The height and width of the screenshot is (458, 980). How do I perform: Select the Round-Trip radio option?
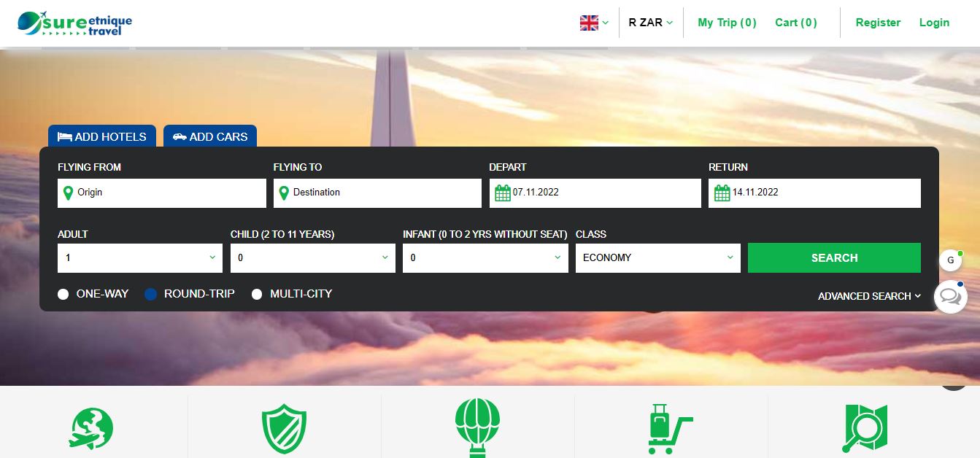click(x=151, y=294)
